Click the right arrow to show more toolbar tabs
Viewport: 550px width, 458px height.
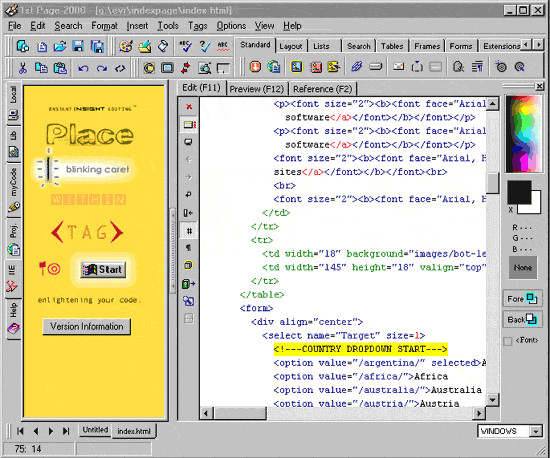[538, 44]
